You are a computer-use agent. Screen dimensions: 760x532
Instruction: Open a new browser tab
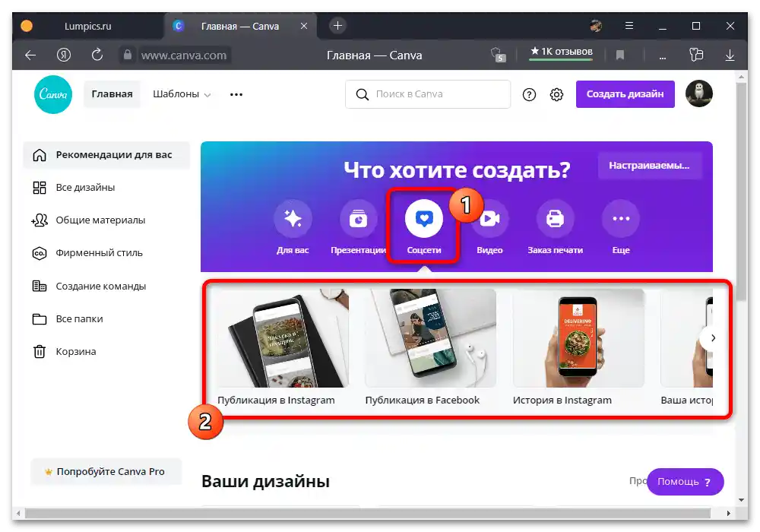pos(338,26)
